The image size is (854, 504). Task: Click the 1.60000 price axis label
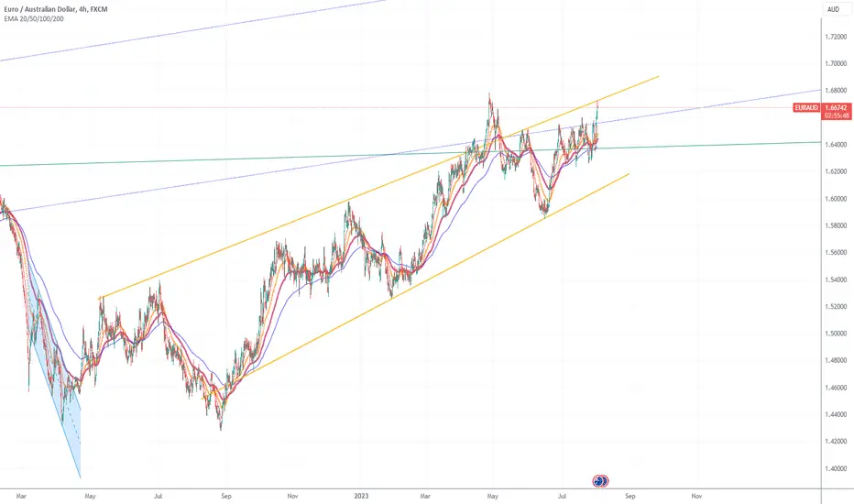pyautogui.click(x=836, y=199)
